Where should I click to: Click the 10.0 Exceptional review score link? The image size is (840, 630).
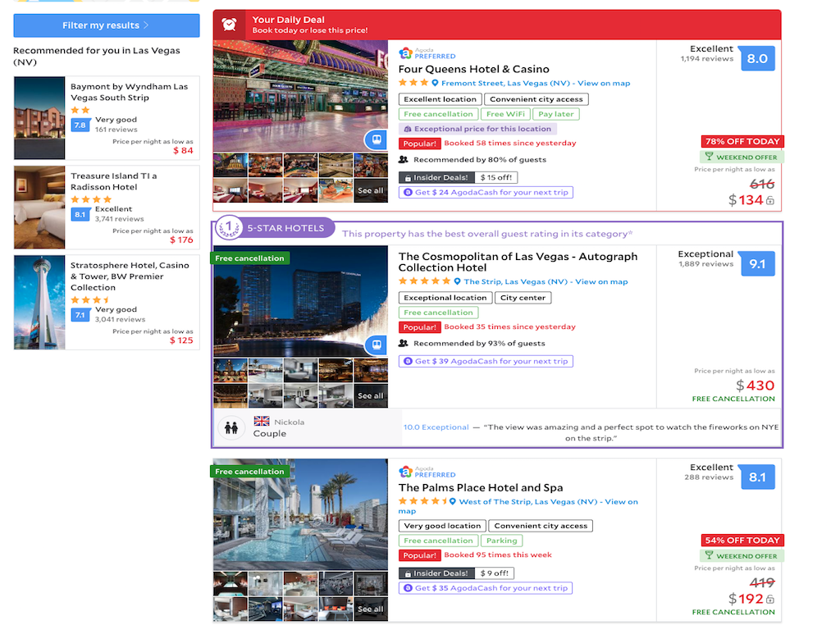pyautogui.click(x=436, y=427)
